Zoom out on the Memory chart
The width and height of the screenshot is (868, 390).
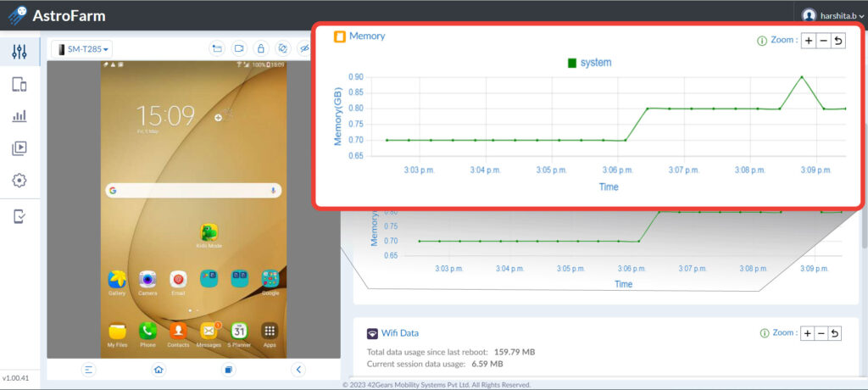coord(824,41)
